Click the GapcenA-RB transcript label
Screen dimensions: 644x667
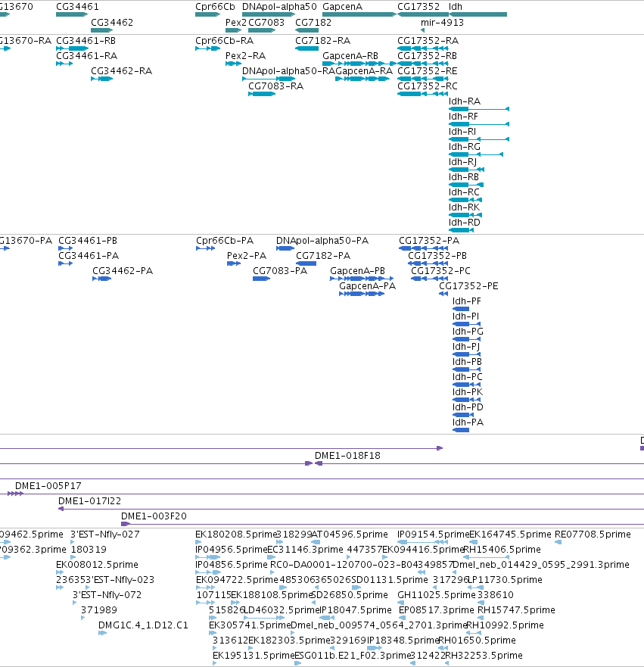click(350, 56)
